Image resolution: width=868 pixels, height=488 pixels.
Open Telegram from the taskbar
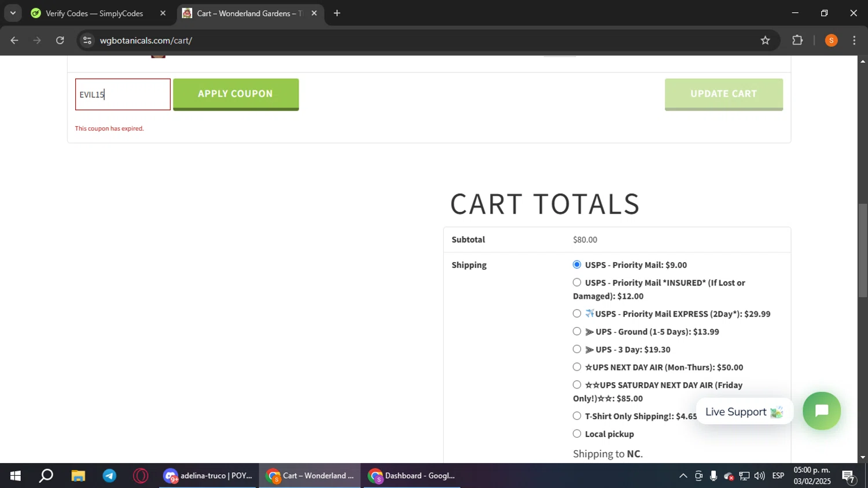pos(109,476)
